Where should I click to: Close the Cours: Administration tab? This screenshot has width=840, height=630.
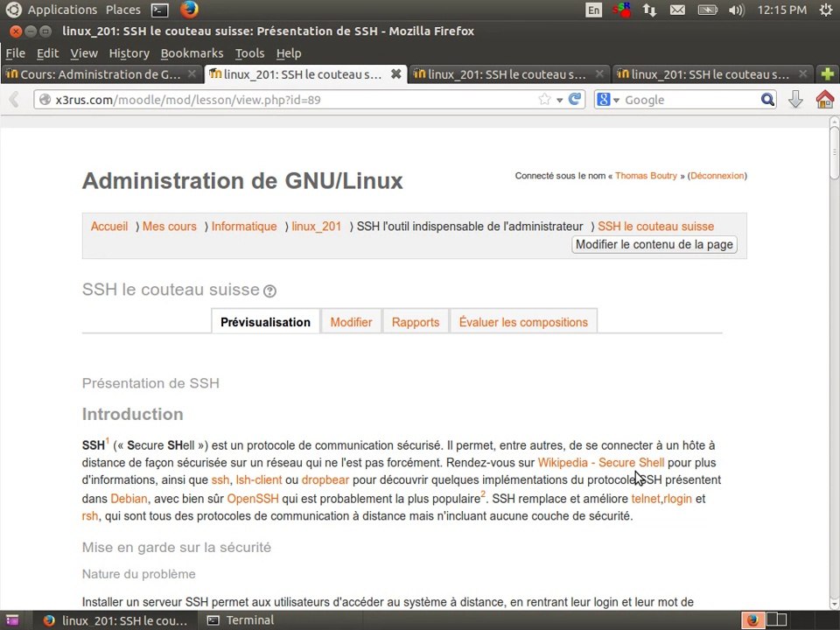(x=192, y=73)
